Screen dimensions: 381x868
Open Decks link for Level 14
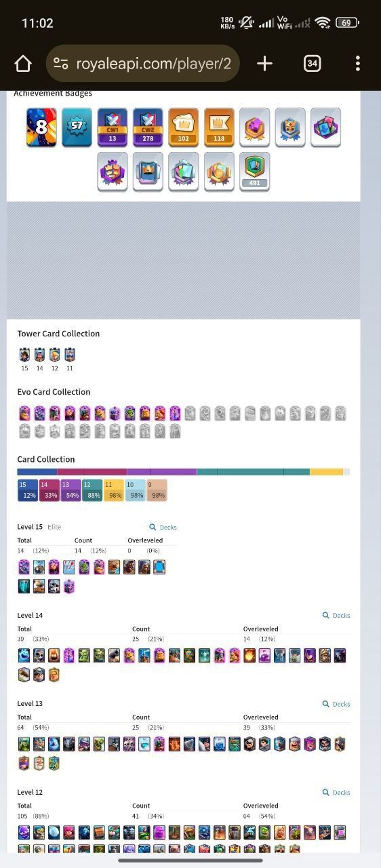coord(336,616)
